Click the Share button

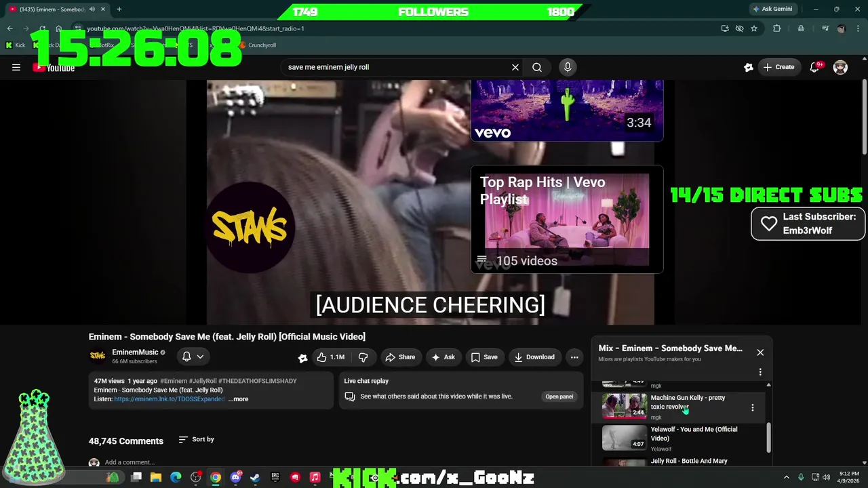400,357
